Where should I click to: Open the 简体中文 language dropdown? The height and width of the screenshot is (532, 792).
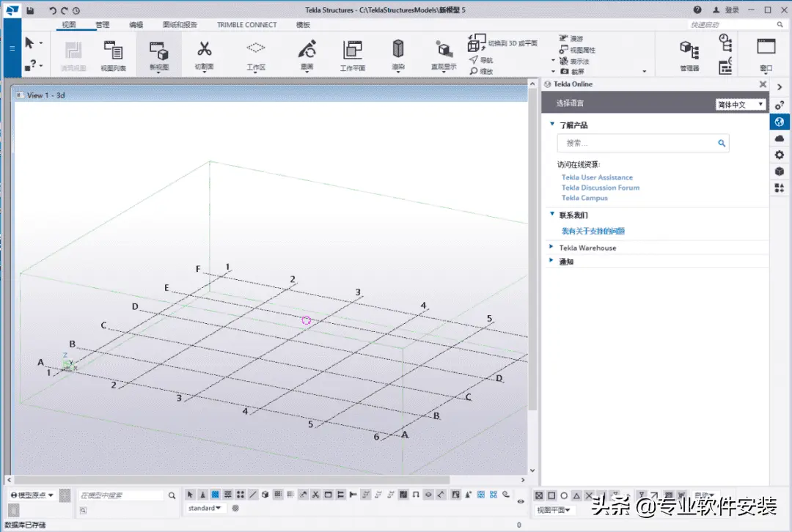741,104
